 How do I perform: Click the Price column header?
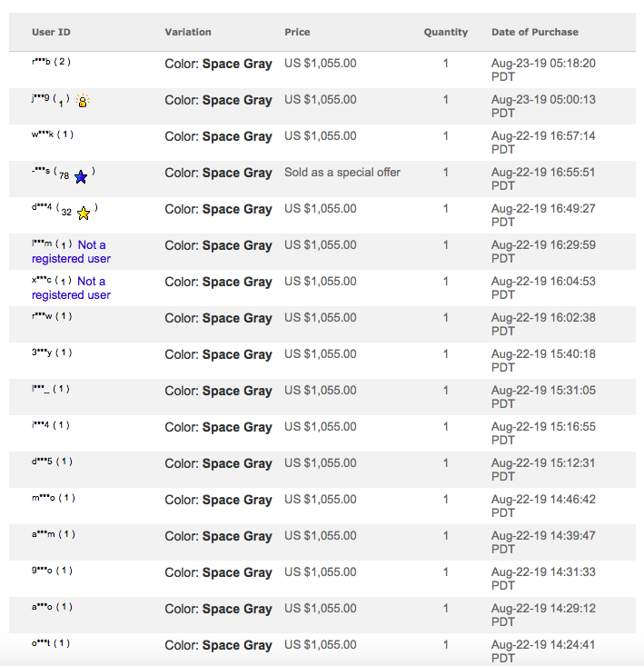point(297,32)
